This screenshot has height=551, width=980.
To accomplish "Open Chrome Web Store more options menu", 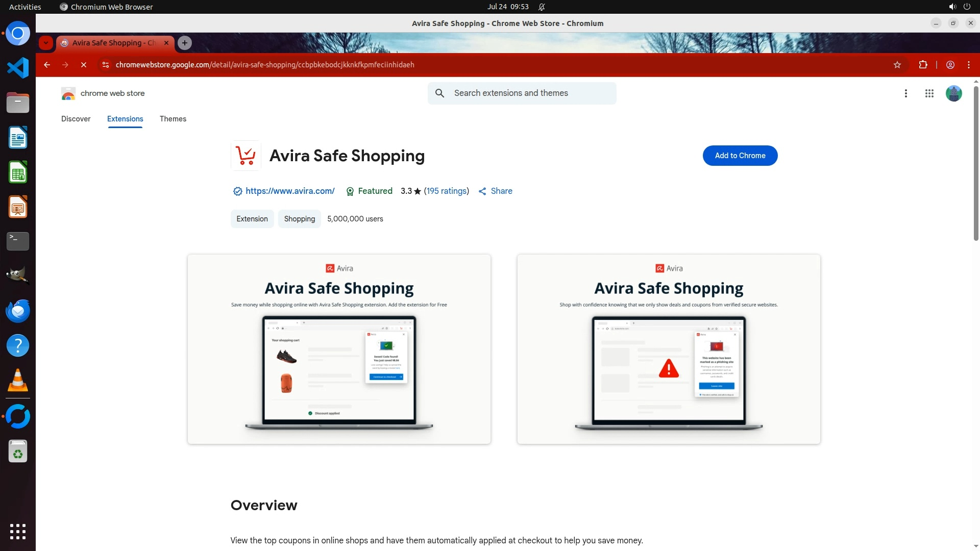I will click(906, 93).
